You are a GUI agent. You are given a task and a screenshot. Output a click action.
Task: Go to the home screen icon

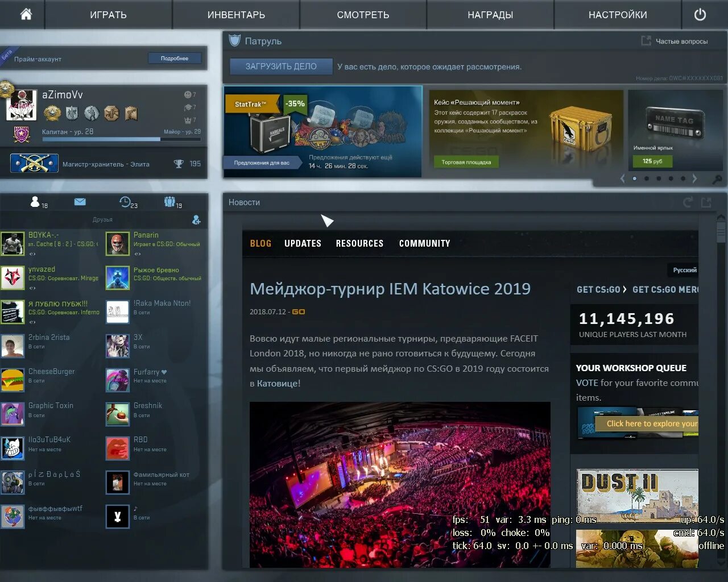pos(26,14)
